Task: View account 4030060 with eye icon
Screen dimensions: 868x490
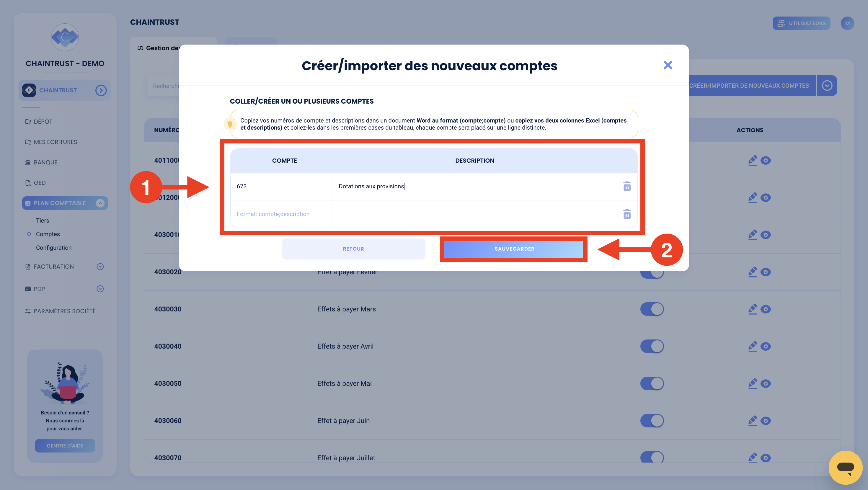Action: pos(766,421)
